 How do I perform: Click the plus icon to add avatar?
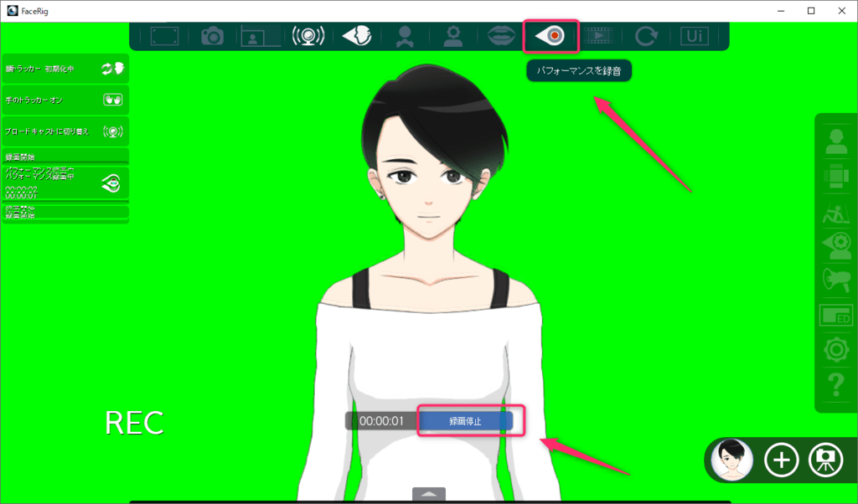pos(782,460)
